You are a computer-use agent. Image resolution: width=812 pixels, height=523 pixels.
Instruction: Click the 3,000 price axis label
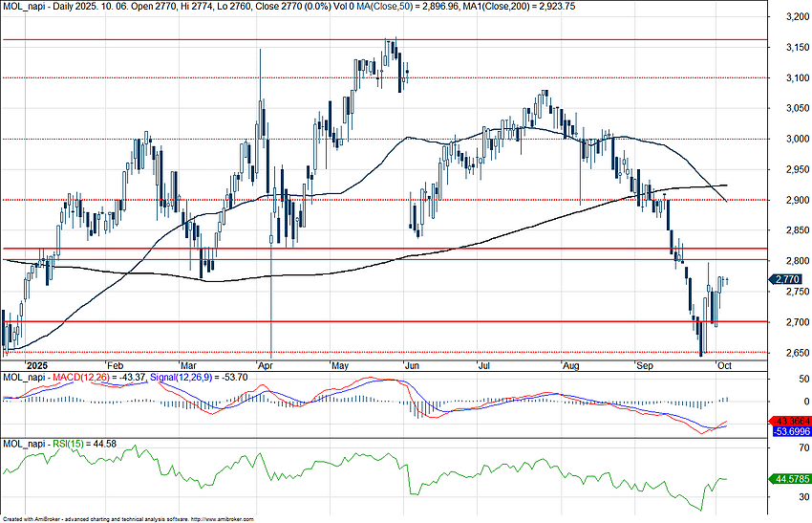[792, 139]
